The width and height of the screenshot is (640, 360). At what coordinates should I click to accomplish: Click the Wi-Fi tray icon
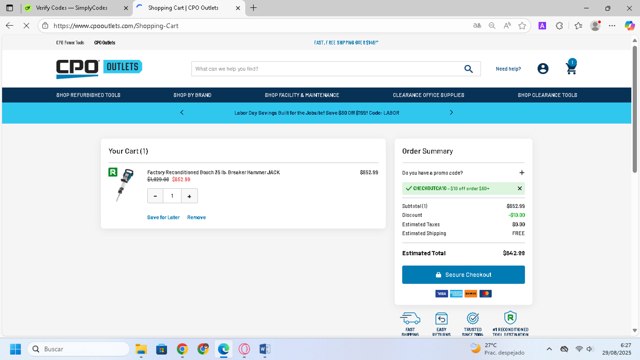click(579, 349)
